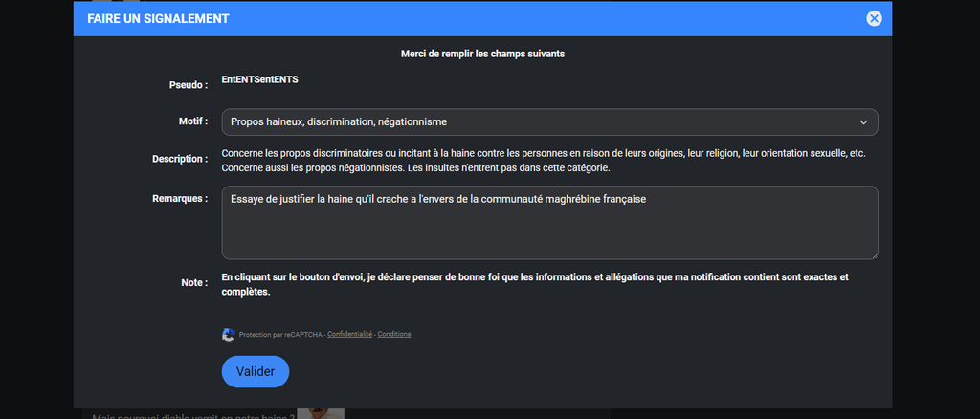The height and width of the screenshot is (419, 980).
Task: Click the 'Pseudo :' label
Action: (x=189, y=85)
